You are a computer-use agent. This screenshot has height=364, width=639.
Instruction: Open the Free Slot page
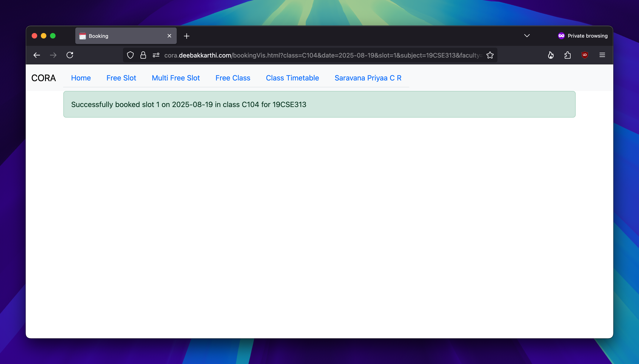click(x=121, y=78)
